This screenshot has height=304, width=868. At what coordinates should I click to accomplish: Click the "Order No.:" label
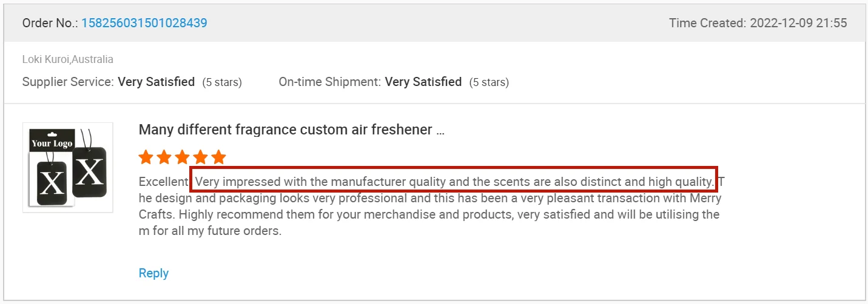tap(50, 24)
